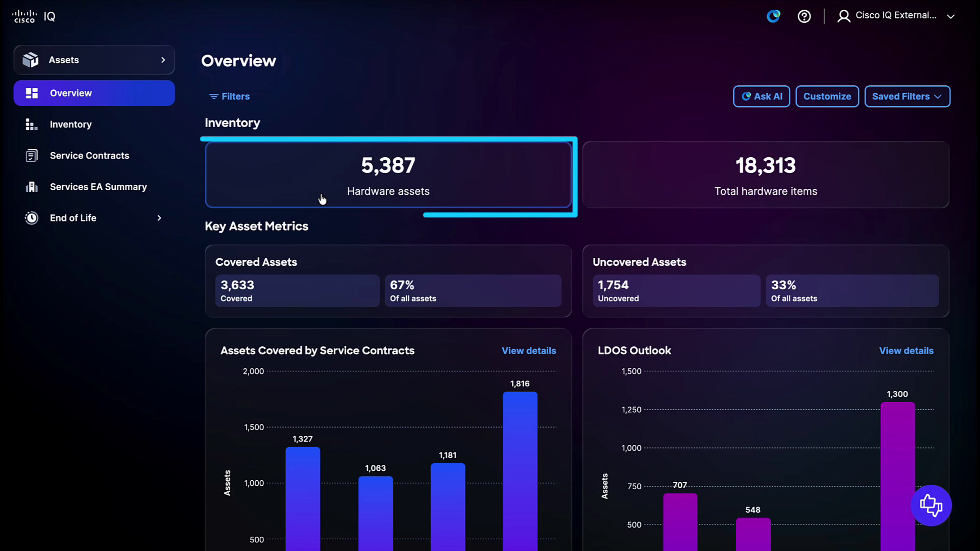The height and width of the screenshot is (551, 980).
Task: Click the Inventory sidebar icon
Action: (x=32, y=124)
